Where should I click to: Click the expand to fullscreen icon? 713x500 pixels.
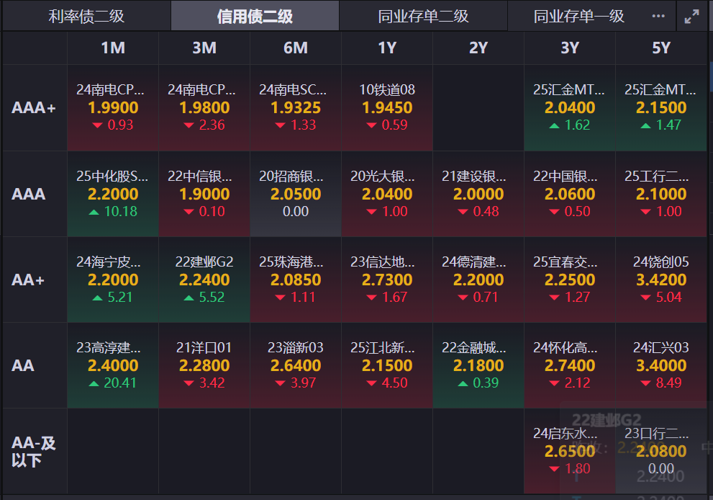[692, 16]
